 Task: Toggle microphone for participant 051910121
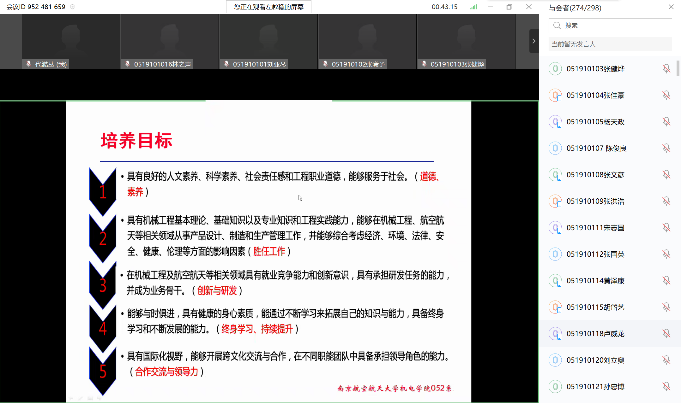(x=666, y=385)
